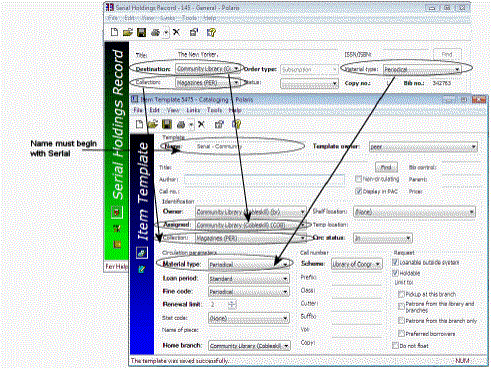The height and width of the screenshot is (368, 491).
Task: Enable the Do not float checkbox
Action: click(395, 346)
